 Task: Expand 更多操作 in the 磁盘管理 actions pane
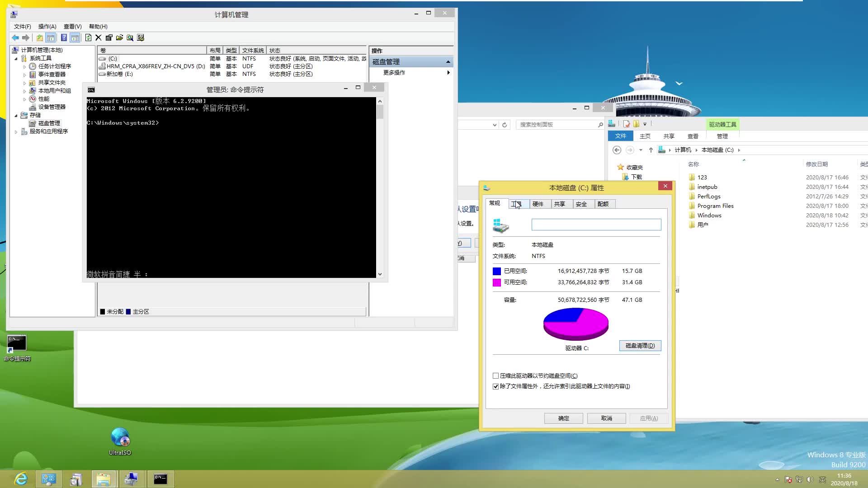click(x=448, y=72)
